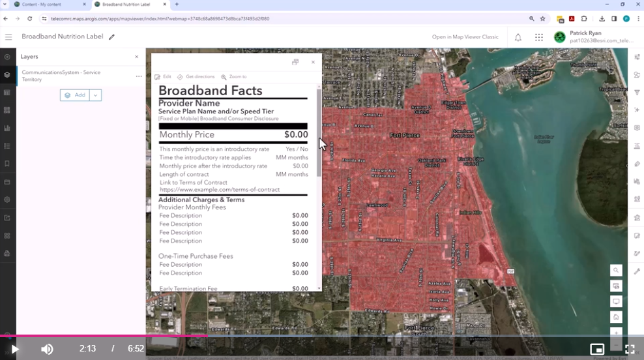This screenshot has height=360, width=644.
Task: Open the Effects sparkle icon in right toolbar
Action: [x=637, y=110]
